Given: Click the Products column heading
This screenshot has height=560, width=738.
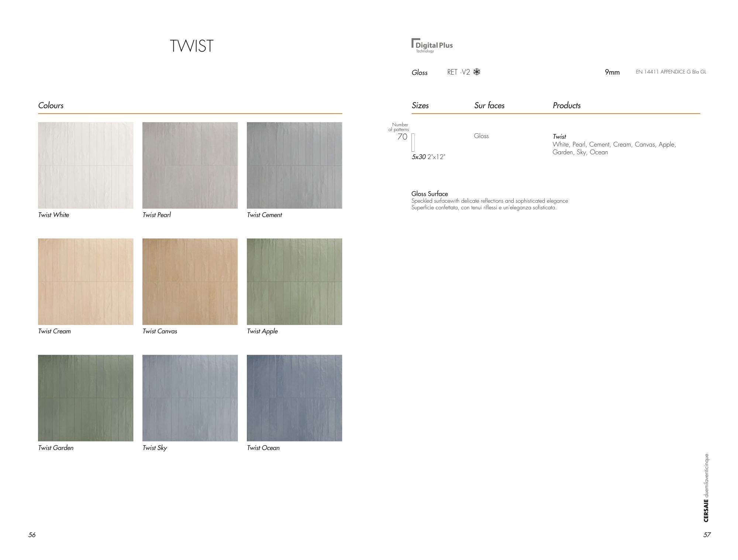Looking at the screenshot, I should tap(566, 106).
